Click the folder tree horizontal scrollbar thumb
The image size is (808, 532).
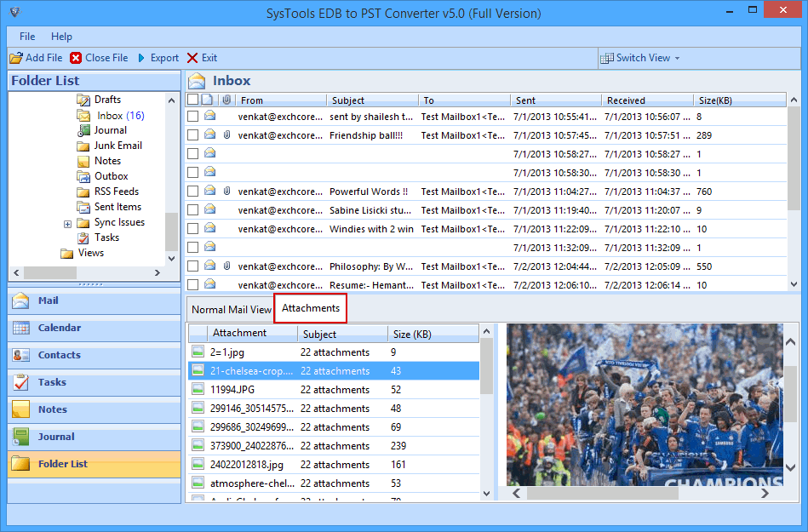[50, 272]
